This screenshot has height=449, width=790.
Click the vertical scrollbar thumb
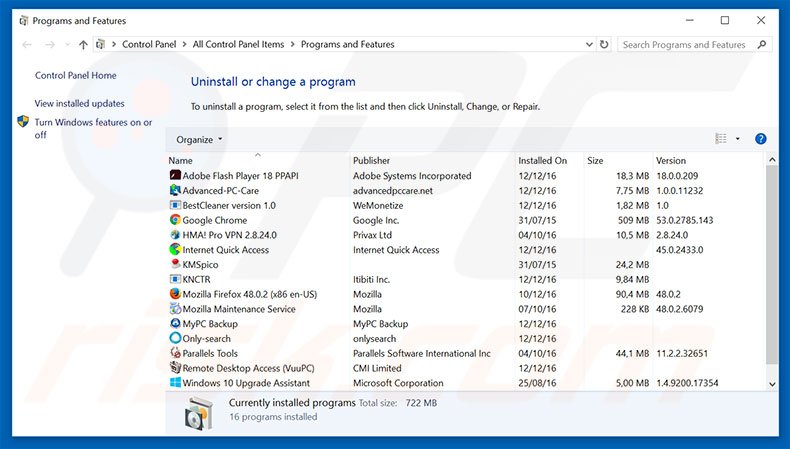point(772,265)
